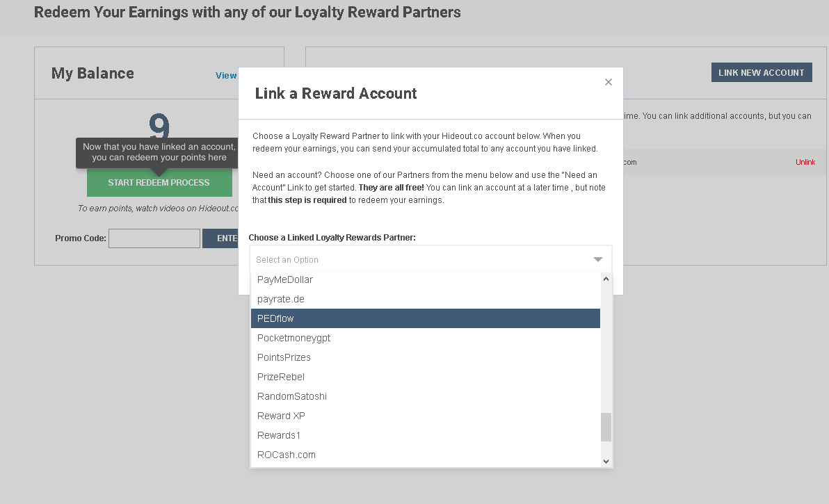Pick ROCash.com from the partner list
Screen dimensions: 829x504
(287, 455)
